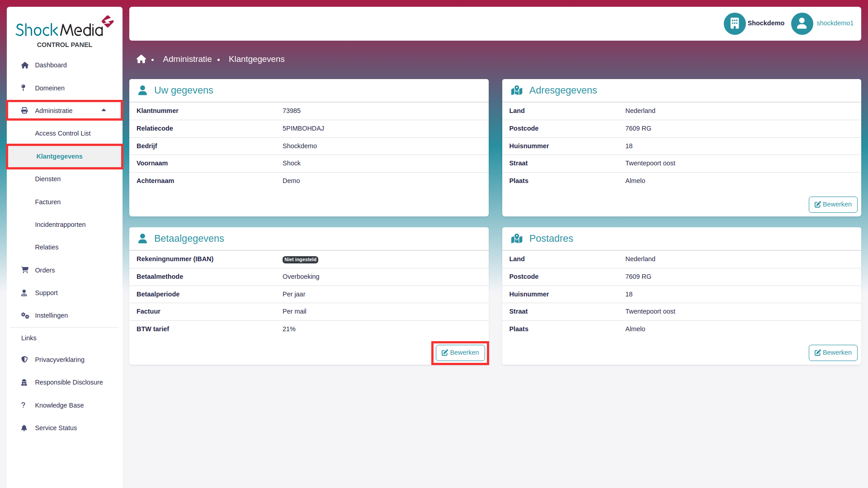Click the shockdemo1 username link
The width and height of the screenshot is (868, 488).
[x=835, y=23]
